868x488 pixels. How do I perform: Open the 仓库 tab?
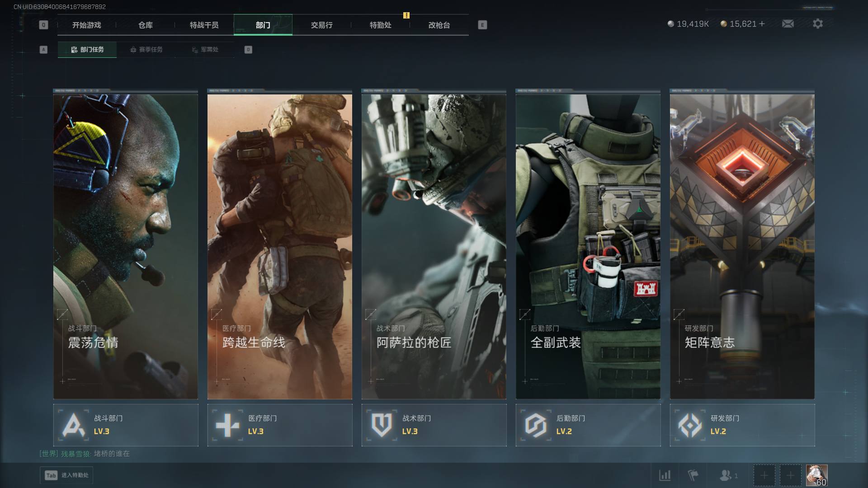click(x=146, y=25)
